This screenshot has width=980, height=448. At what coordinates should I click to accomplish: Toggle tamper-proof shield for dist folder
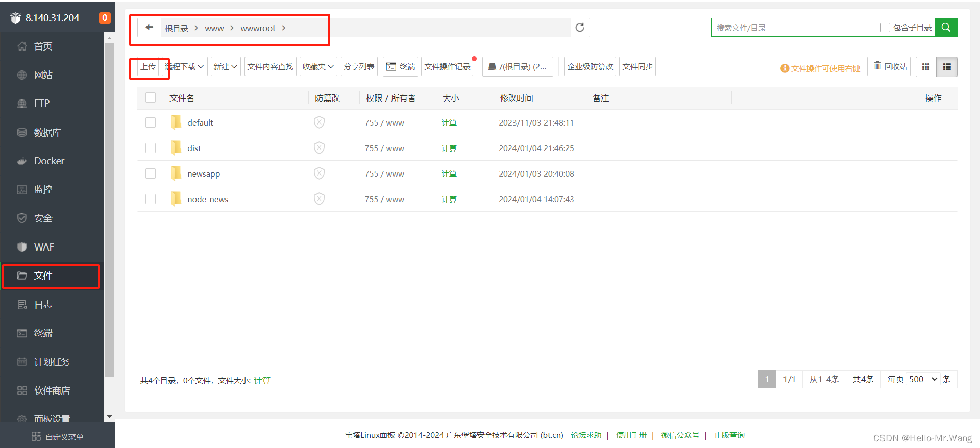319,147
